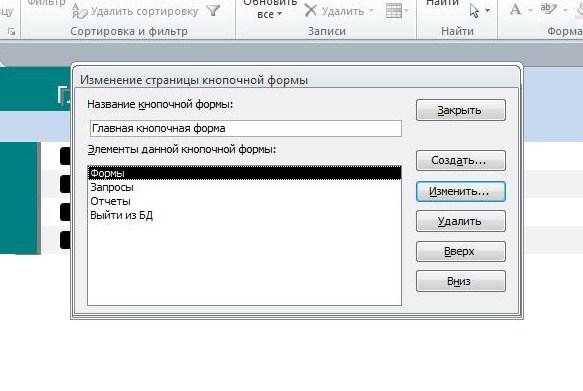
Task: Delete selected item with Удалить dialog button
Action: (461, 221)
